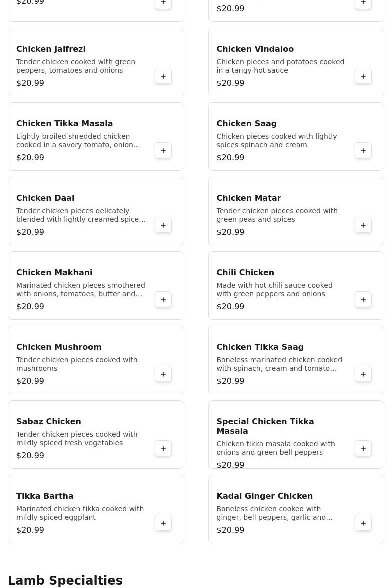The height and width of the screenshot is (588, 392).
Task: Add Chicken Vindaloo with plus button
Action: point(363,76)
